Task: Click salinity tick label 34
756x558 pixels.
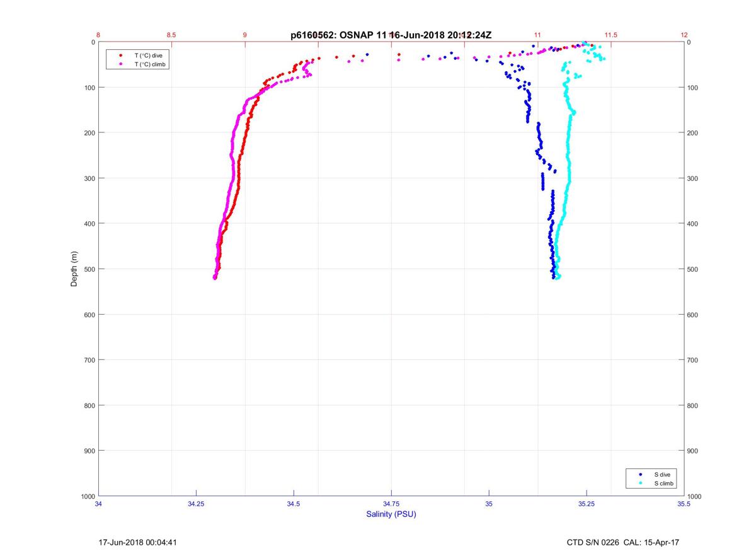Action: click(99, 504)
